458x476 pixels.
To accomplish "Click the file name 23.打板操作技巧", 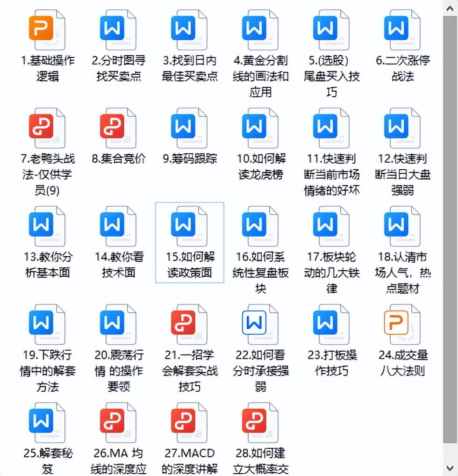I will pyautogui.click(x=332, y=363).
